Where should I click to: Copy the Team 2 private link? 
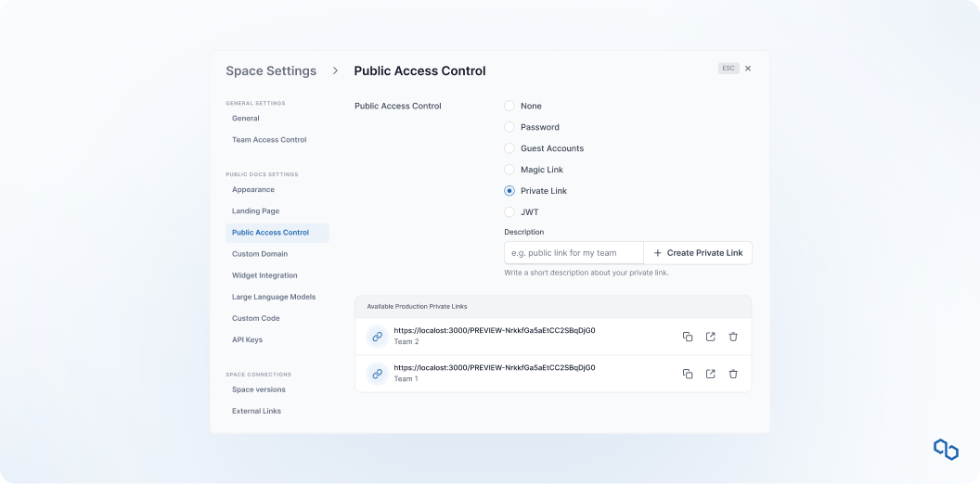(x=688, y=337)
